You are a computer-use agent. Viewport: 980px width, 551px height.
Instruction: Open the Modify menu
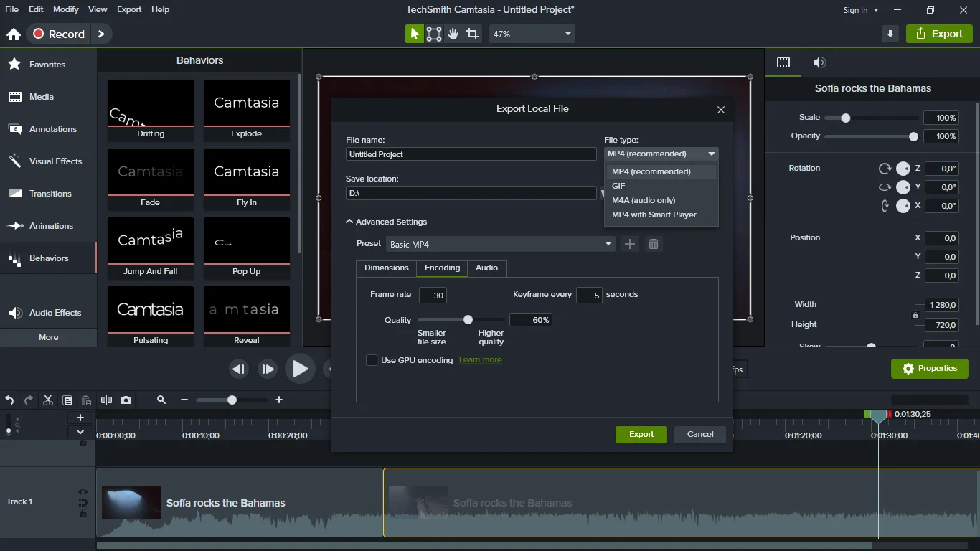point(66,9)
